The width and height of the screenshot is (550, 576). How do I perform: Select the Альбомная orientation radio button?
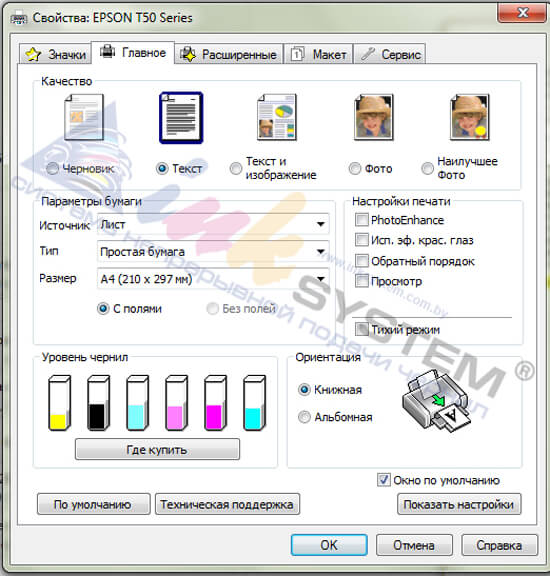pos(304,417)
